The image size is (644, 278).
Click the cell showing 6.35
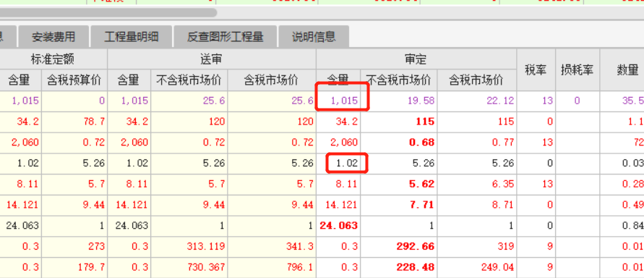[x=477, y=184]
